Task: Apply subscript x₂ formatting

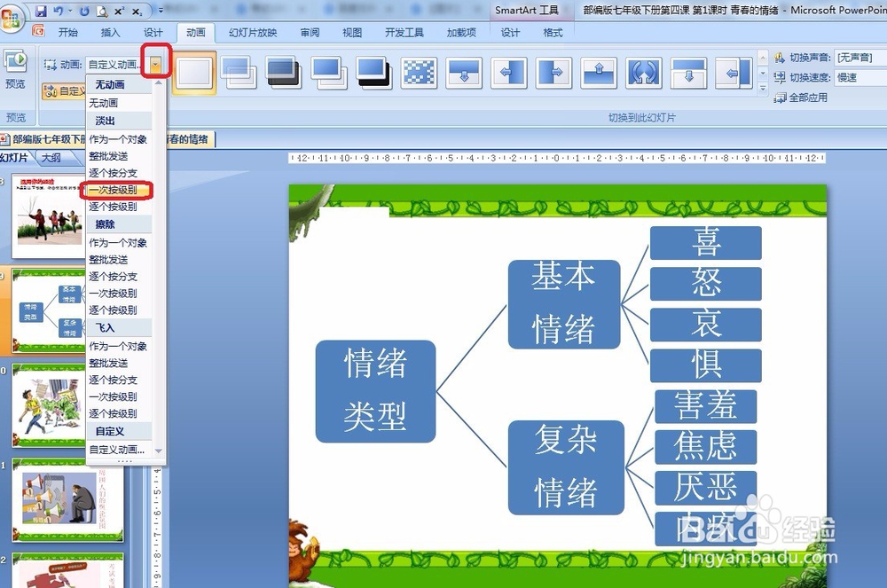Action: click(x=137, y=11)
